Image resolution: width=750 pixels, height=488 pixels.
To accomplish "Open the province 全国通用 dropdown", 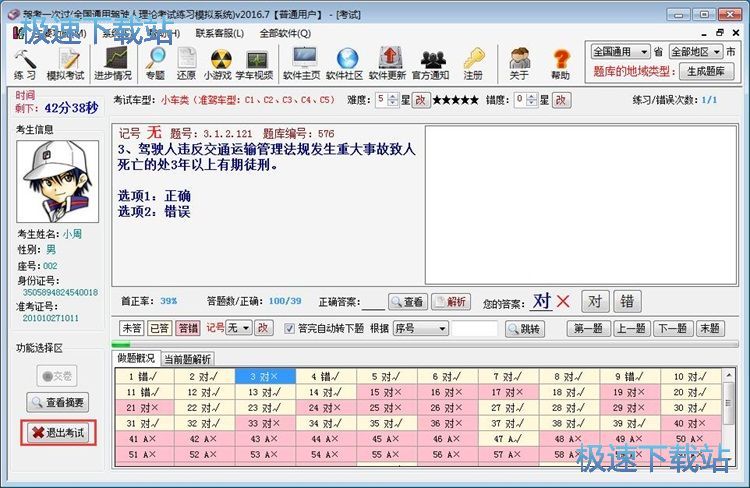I will [x=620, y=51].
